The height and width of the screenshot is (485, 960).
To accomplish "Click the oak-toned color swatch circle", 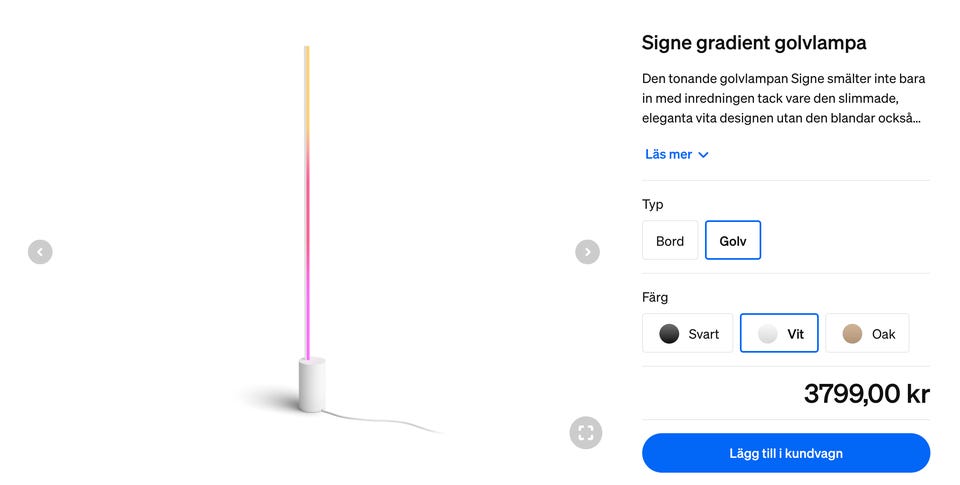I will point(852,334).
